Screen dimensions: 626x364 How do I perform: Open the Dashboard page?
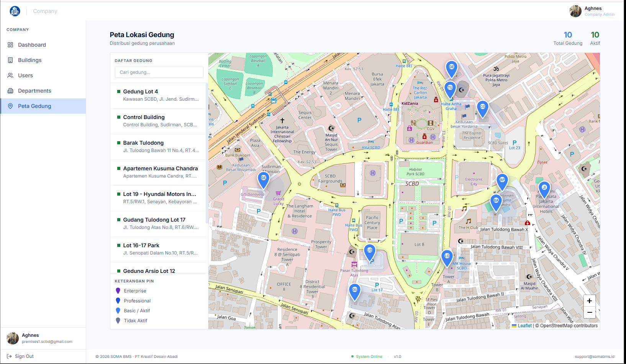[x=43, y=45]
